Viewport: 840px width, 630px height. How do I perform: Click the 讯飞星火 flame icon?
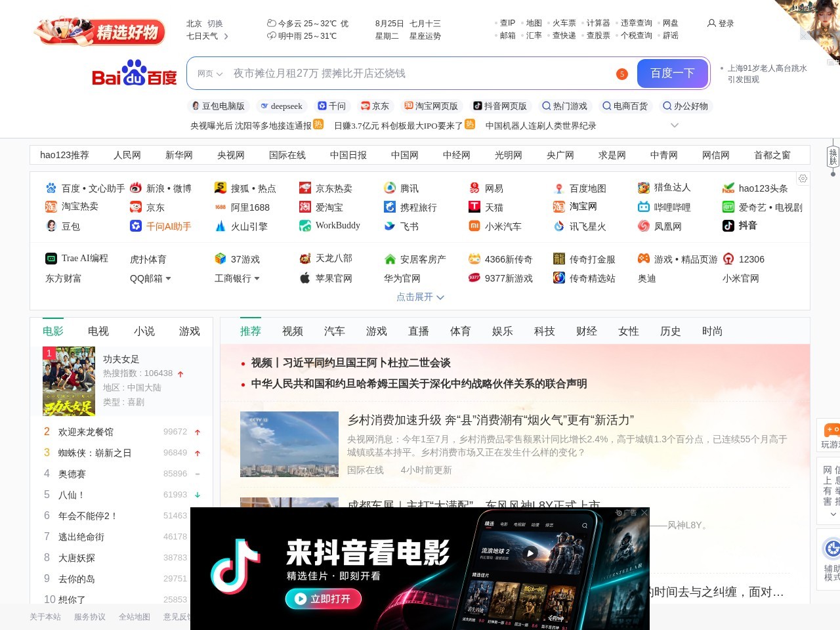pyautogui.click(x=559, y=226)
